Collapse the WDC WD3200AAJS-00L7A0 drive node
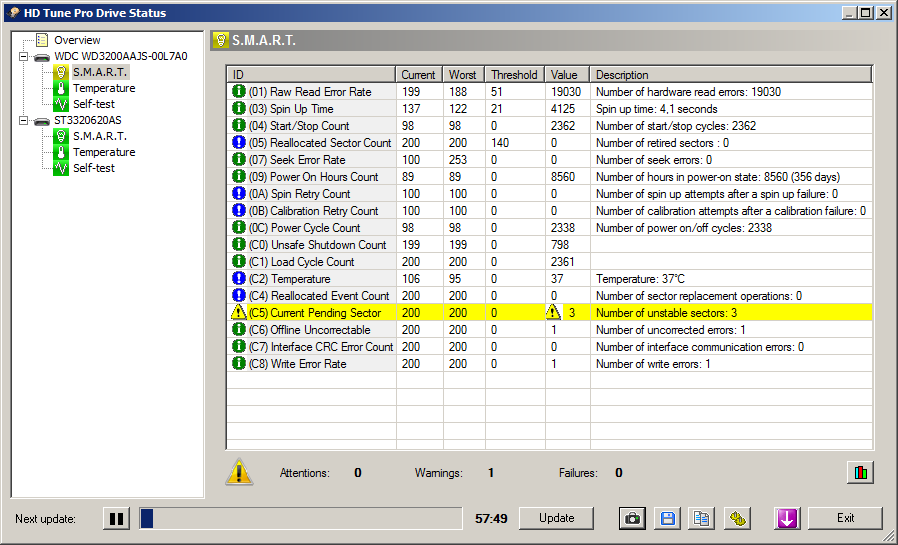 tap(23, 57)
